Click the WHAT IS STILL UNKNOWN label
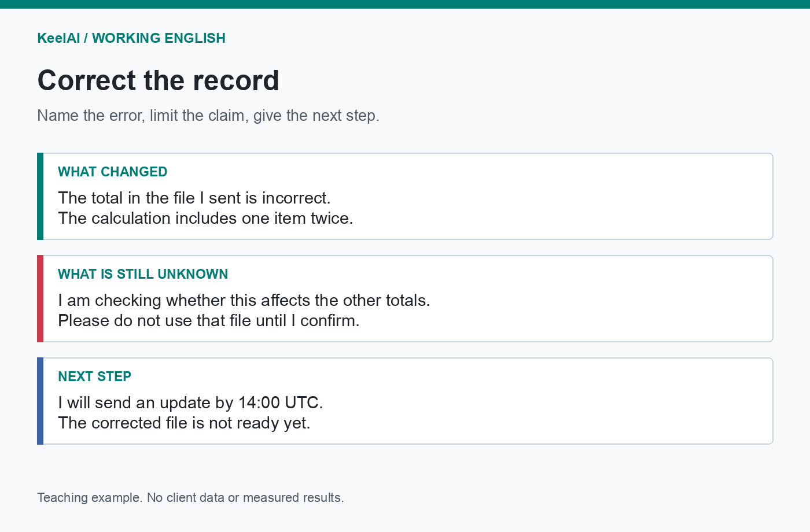810x532 pixels. [x=143, y=274]
